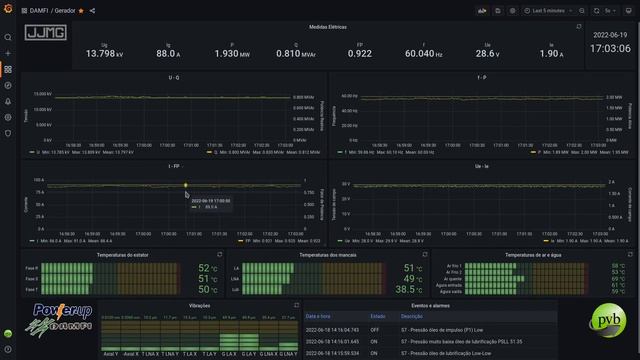Open the Explore compass icon
640x360 pixels.
[8, 85]
